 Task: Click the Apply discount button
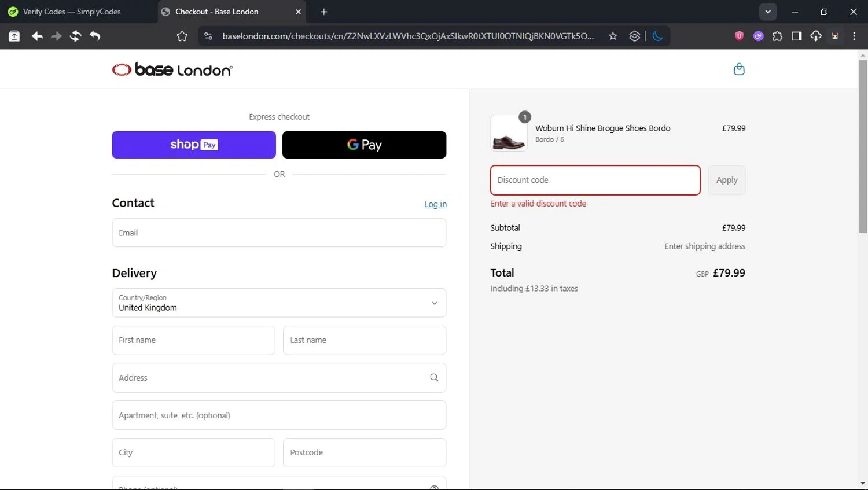pos(727,180)
